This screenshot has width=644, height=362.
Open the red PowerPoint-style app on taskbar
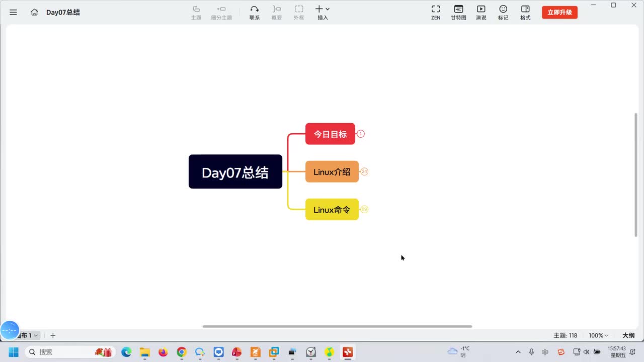[237, 352]
